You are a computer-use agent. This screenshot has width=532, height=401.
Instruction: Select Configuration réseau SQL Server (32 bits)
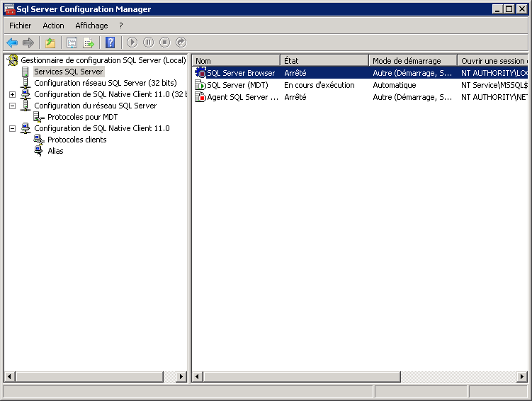[106, 83]
